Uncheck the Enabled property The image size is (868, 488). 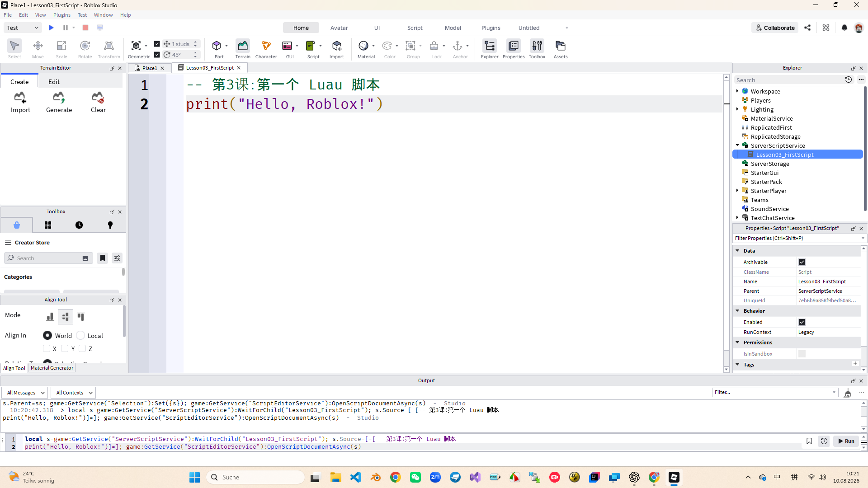pos(802,322)
